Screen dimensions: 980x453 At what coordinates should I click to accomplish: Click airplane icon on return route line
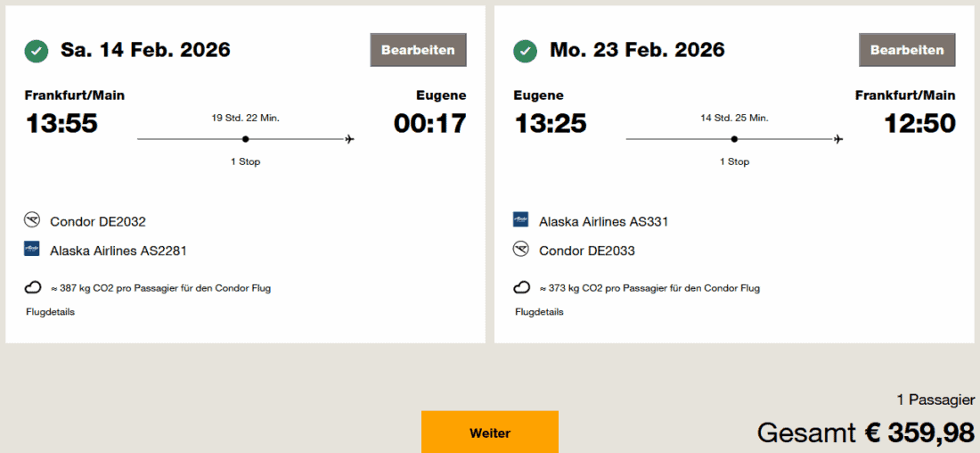(838, 139)
